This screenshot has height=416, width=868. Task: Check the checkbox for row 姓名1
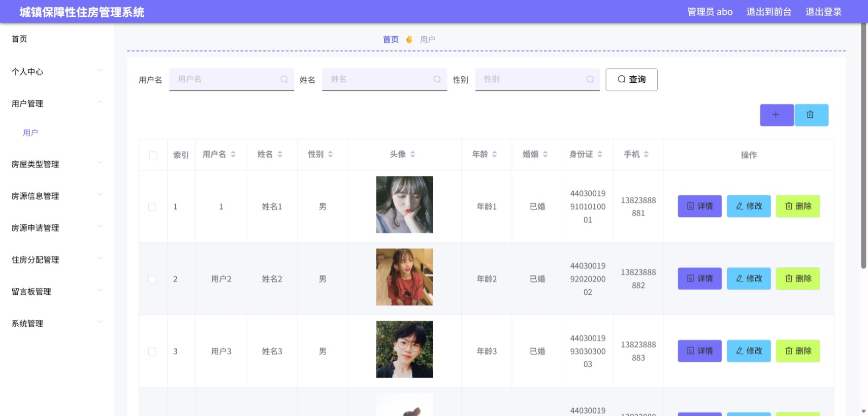coord(152,207)
